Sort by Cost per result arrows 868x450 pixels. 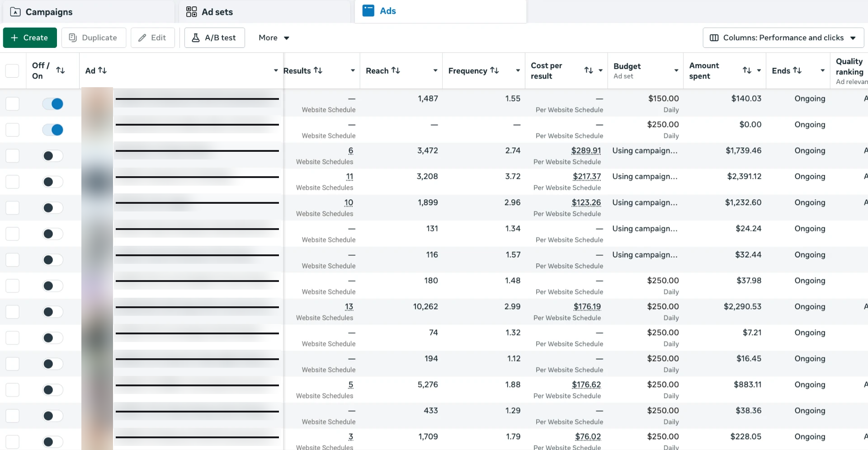[589, 70]
